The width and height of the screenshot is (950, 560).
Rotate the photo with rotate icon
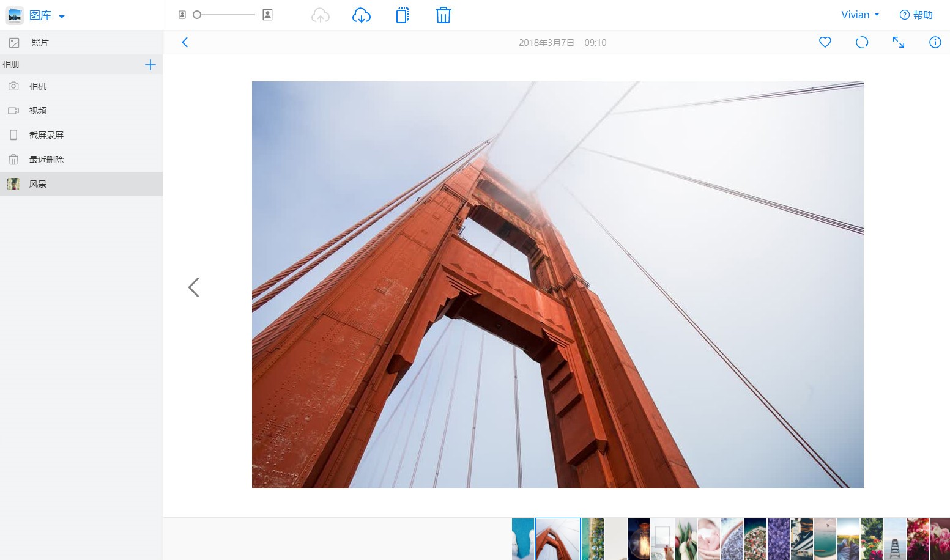862,42
